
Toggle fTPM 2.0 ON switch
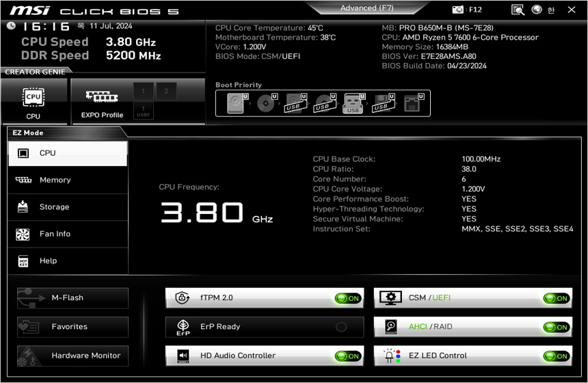pyautogui.click(x=348, y=299)
